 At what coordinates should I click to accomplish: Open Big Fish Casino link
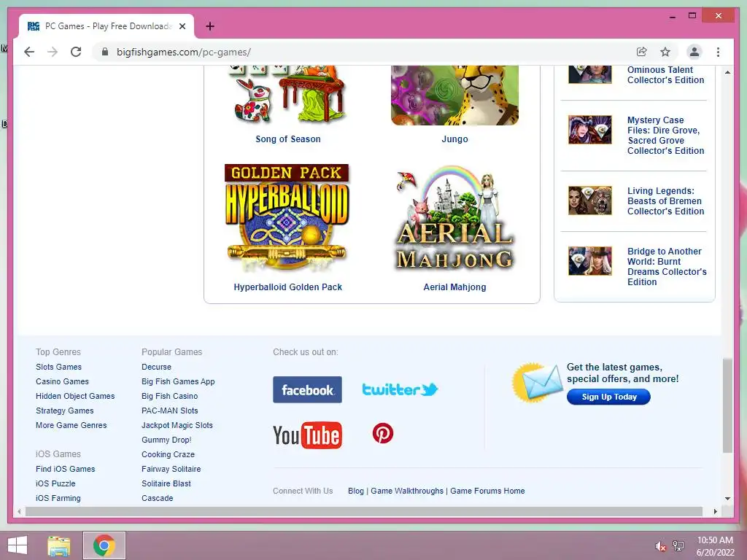169,396
